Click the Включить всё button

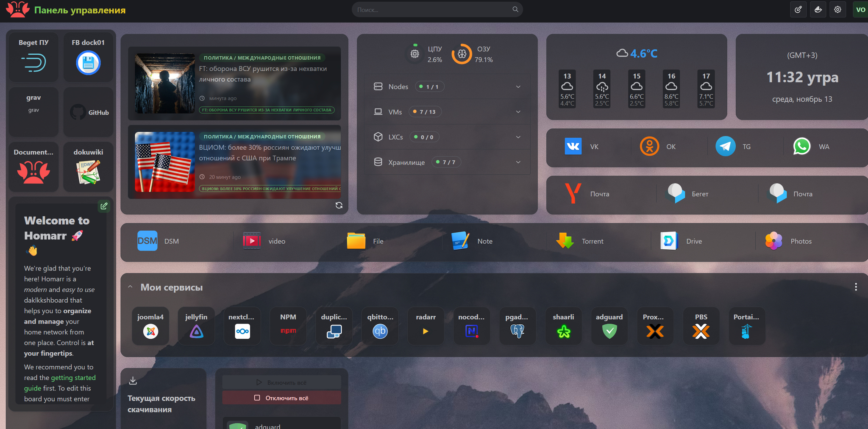click(x=282, y=382)
